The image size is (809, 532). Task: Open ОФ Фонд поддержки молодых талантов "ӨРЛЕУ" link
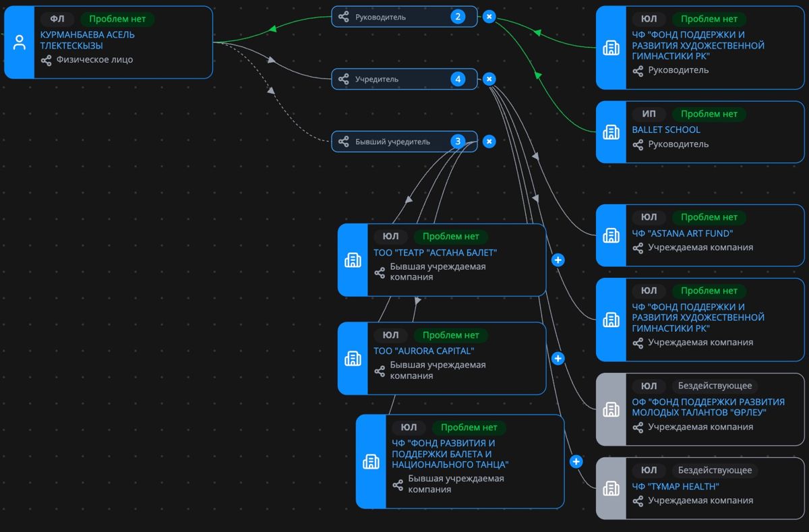click(x=709, y=407)
